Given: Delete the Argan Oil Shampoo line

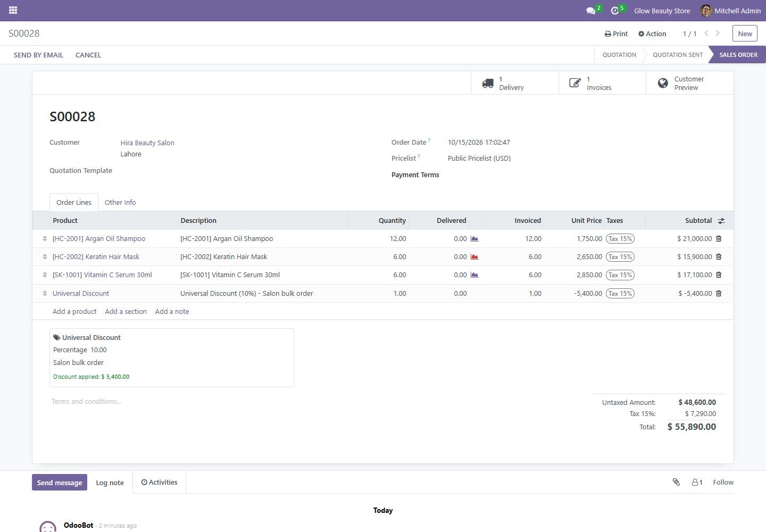Looking at the screenshot, I should pos(719,239).
